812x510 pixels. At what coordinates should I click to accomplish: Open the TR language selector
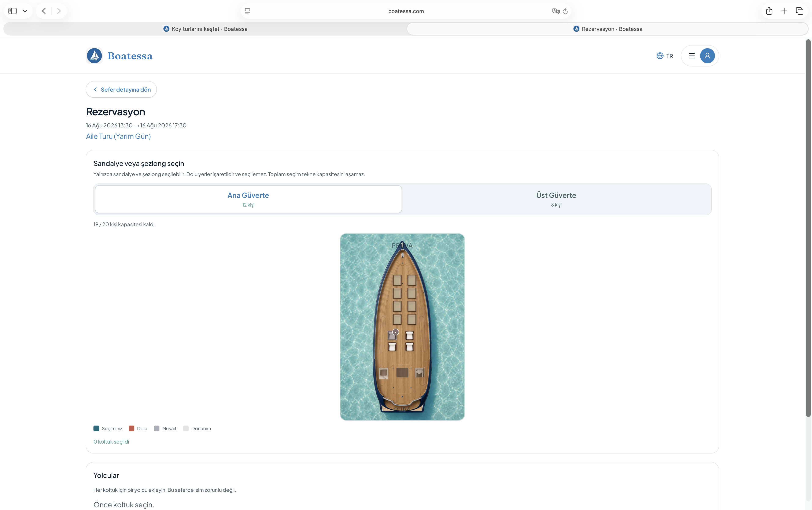[x=665, y=56]
